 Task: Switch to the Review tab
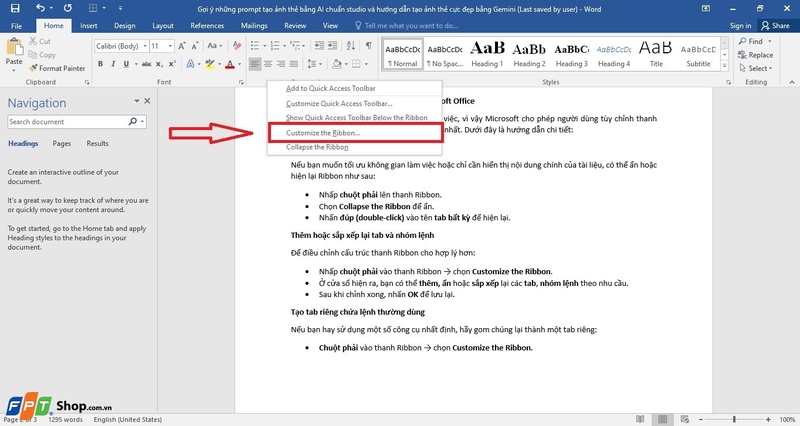[x=295, y=26]
